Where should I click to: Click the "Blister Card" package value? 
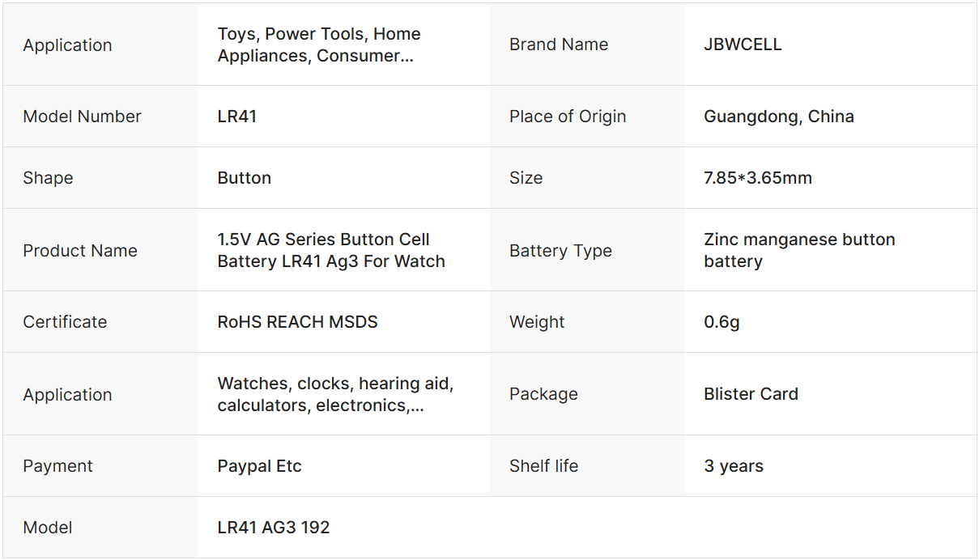pyautogui.click(x=751, y=394)
